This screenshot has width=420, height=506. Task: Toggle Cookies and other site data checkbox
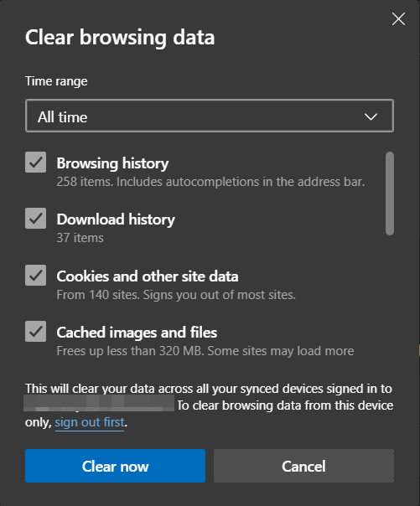coord(35,276)
